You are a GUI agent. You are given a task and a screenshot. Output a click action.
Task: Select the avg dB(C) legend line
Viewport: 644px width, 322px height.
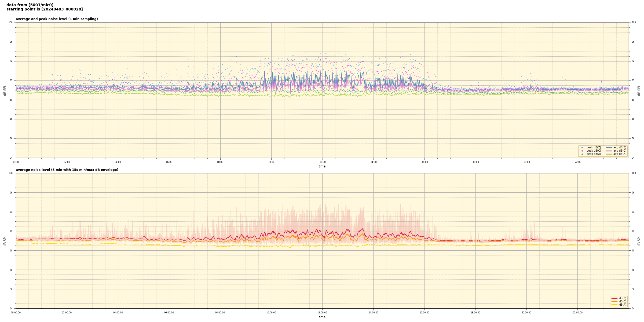(609, 151)
